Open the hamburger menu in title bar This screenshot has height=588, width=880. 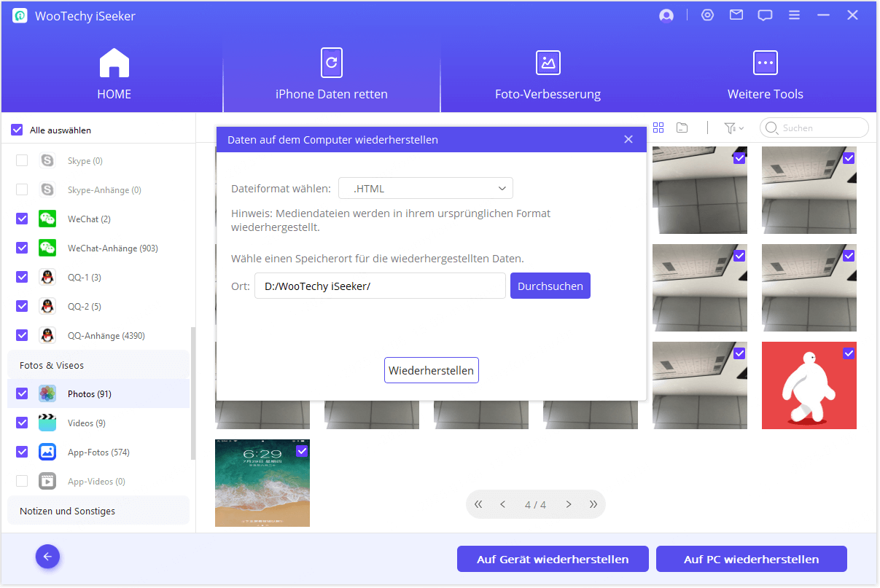point(795,15)
